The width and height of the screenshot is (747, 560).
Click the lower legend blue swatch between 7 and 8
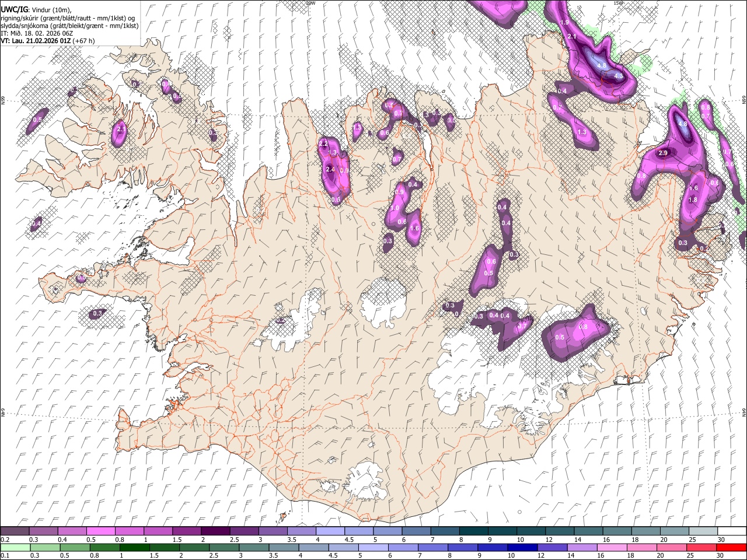(x=432, y=548)
